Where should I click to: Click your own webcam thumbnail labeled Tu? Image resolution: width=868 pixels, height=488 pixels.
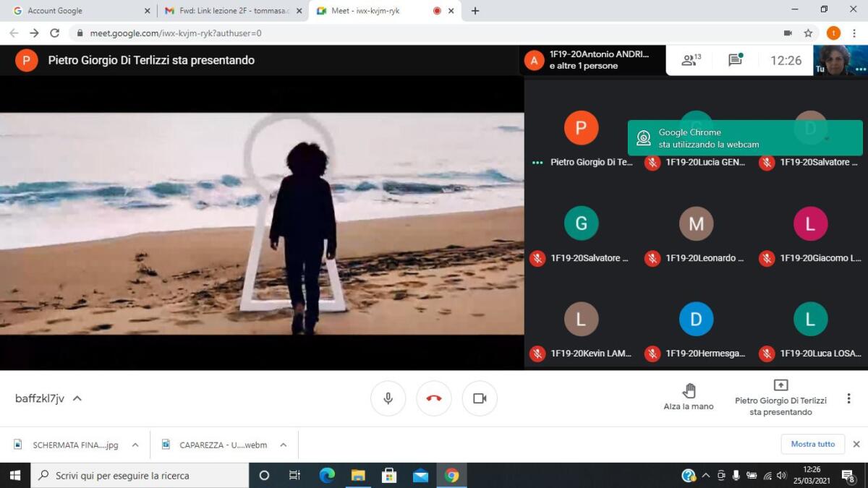pos(841,61)
